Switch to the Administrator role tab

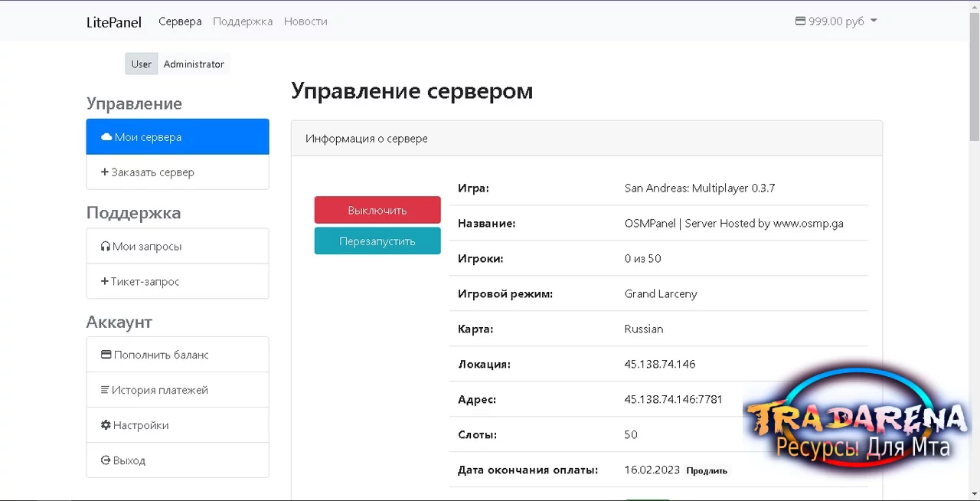pos(194,64)
